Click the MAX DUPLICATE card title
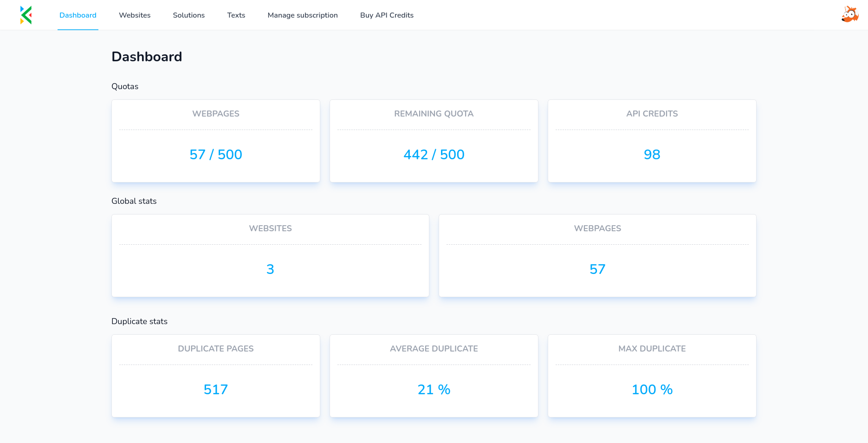Image resolution: width=868 pixels, height=443 pixels. pos(652,349)
